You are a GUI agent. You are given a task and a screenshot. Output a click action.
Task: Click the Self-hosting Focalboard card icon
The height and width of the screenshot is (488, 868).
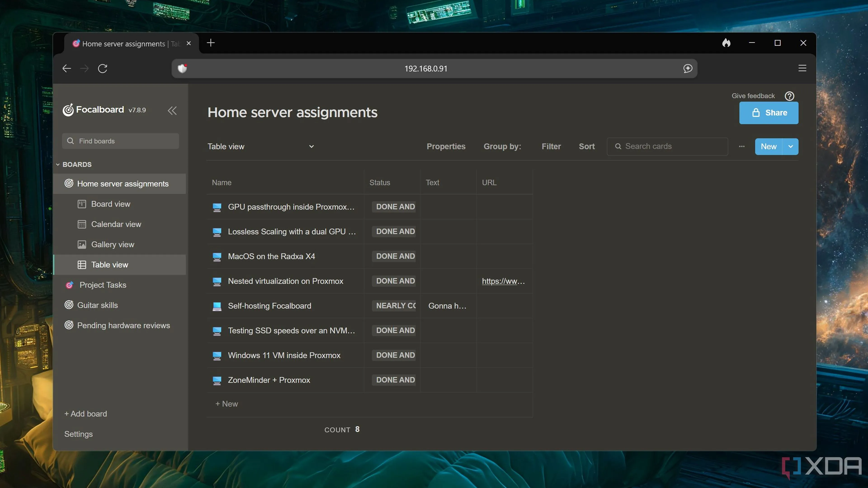(217, 306)
